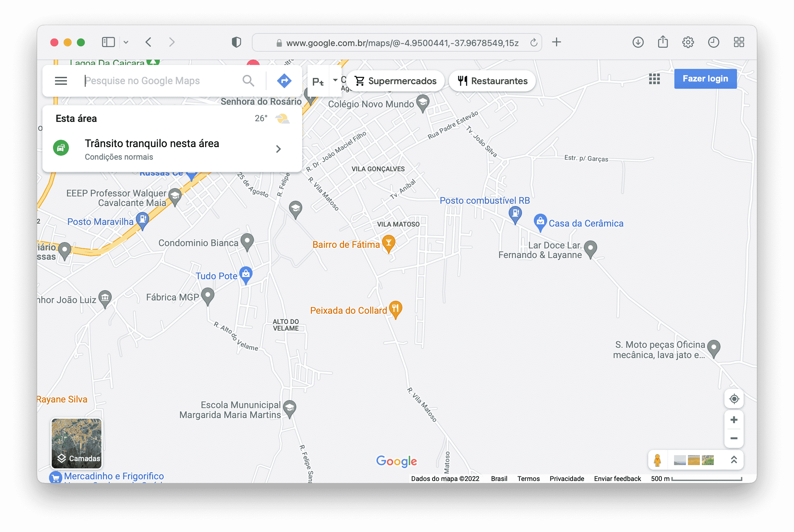The height and width of the screenshot is (532, 794).
Task: Select the Mercadinho e Frigorifico shopping pin
Action: [x=55, y=477]
